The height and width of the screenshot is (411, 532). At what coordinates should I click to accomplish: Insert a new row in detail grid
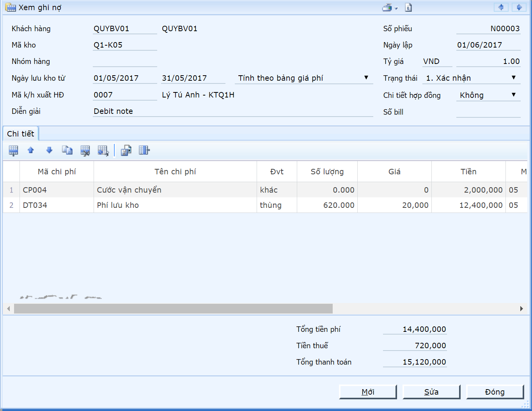click(13, 151)
